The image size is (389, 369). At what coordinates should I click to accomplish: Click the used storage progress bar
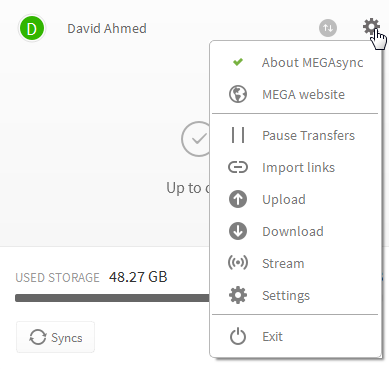tap(112, 298)
